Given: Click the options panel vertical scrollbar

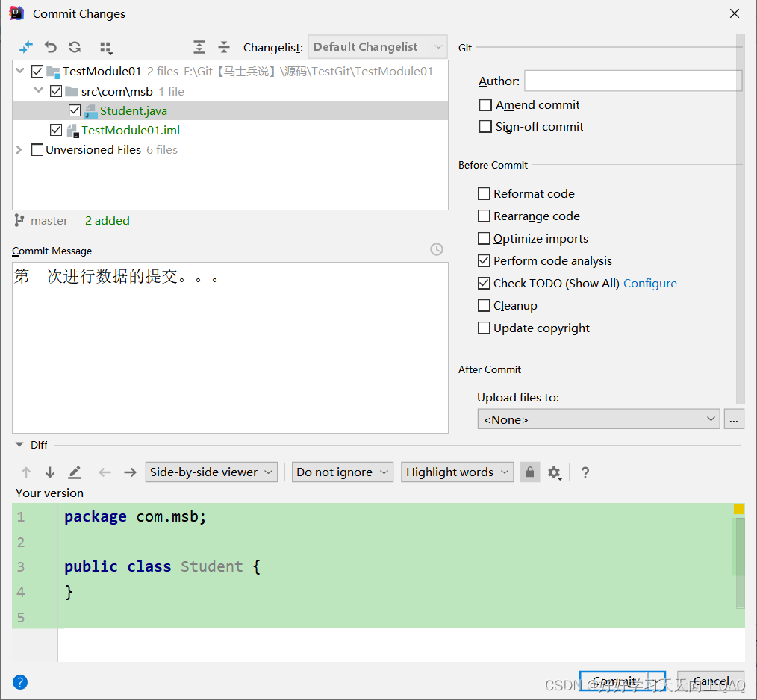Looking at the screenshot, I should [x=740, y=218].
